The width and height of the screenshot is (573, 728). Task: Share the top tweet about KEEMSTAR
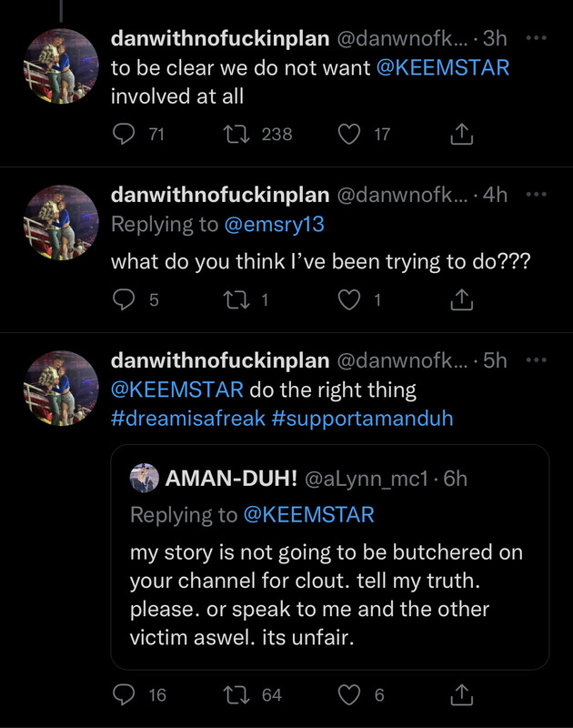tap(462, 134)
